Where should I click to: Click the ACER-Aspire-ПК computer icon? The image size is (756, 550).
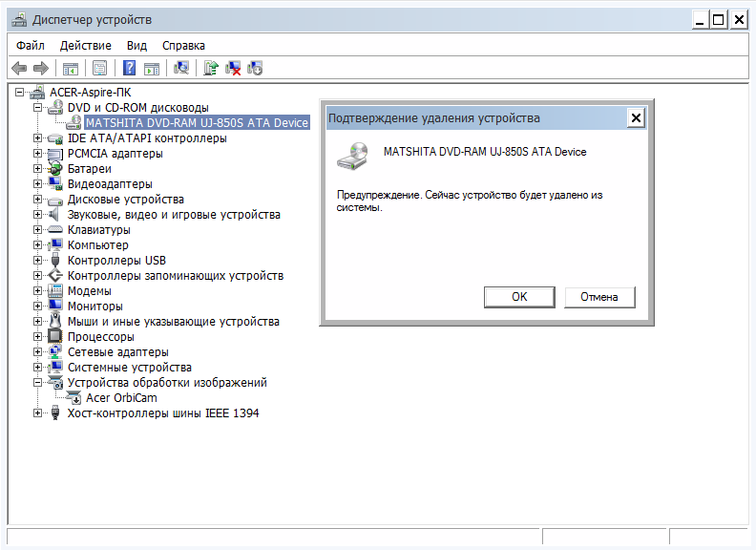point(37,92)
